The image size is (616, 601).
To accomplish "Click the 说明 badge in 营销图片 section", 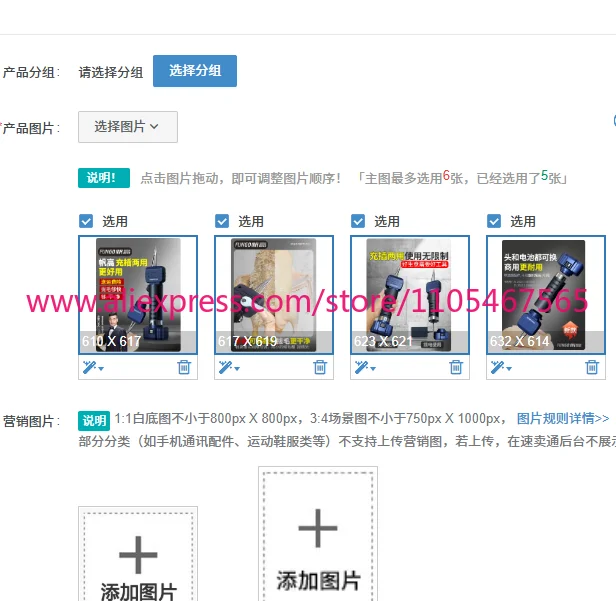I will pos(94,421).
